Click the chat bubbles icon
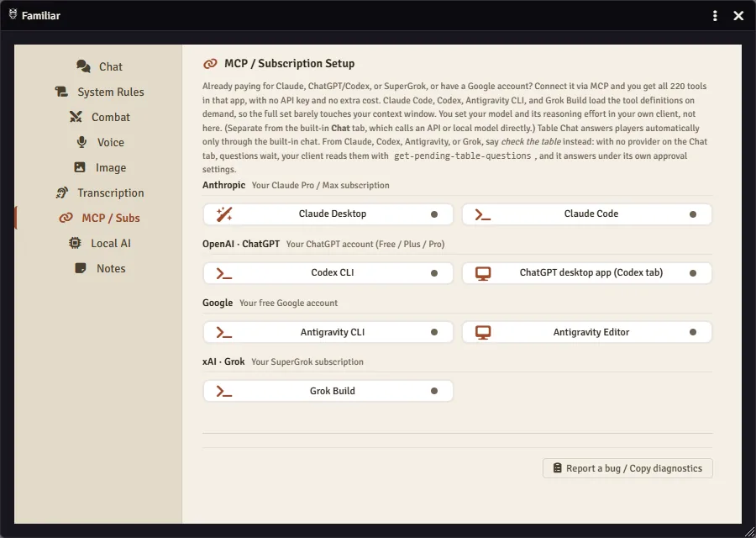Viewport: 756px width, 538px height. click(x=83, y=66)
